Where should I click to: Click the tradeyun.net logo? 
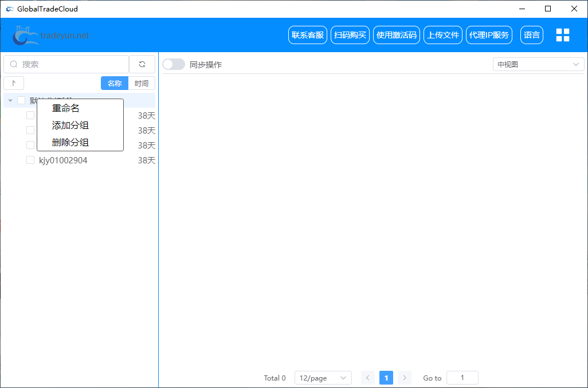[52, 36]
